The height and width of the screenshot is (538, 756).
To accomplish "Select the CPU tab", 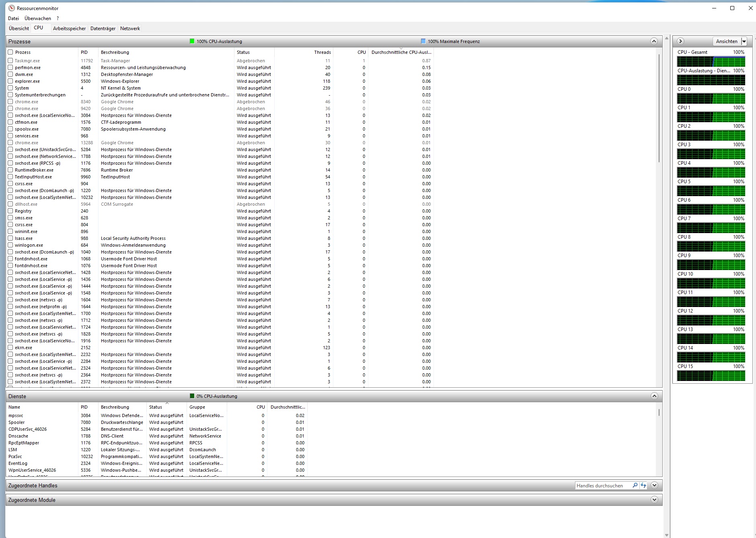I will click(x=39, y=28).
